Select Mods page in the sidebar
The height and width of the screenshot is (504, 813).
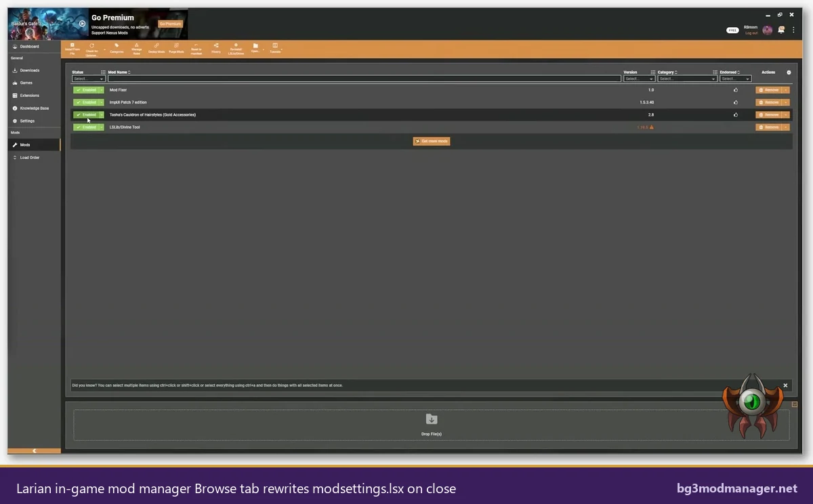click(34, 145)
